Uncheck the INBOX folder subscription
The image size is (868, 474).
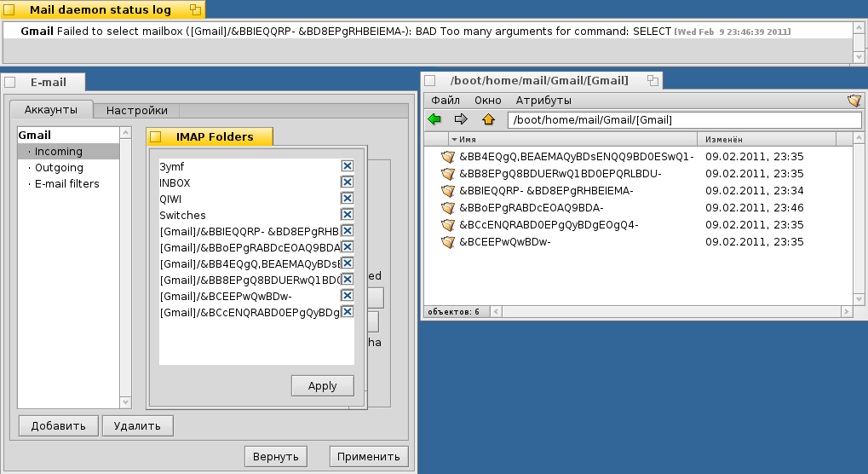(x=347, y=182)
